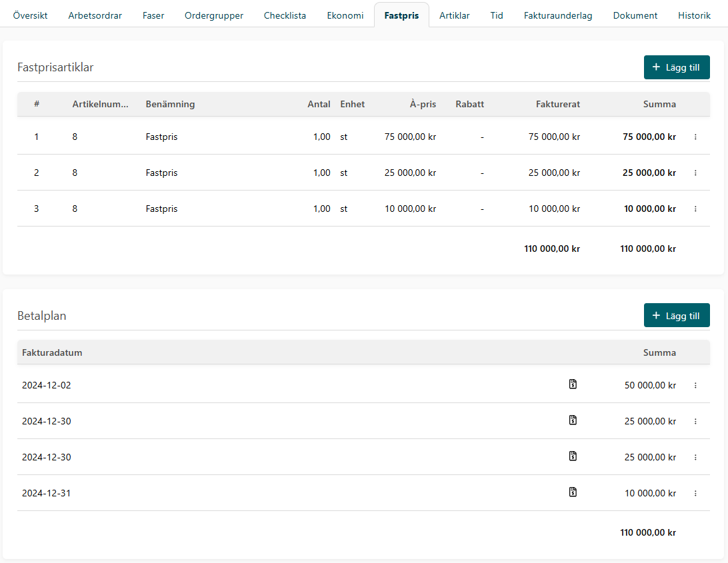Click the Fastpris name in row 3

click(x=161, y=209)
